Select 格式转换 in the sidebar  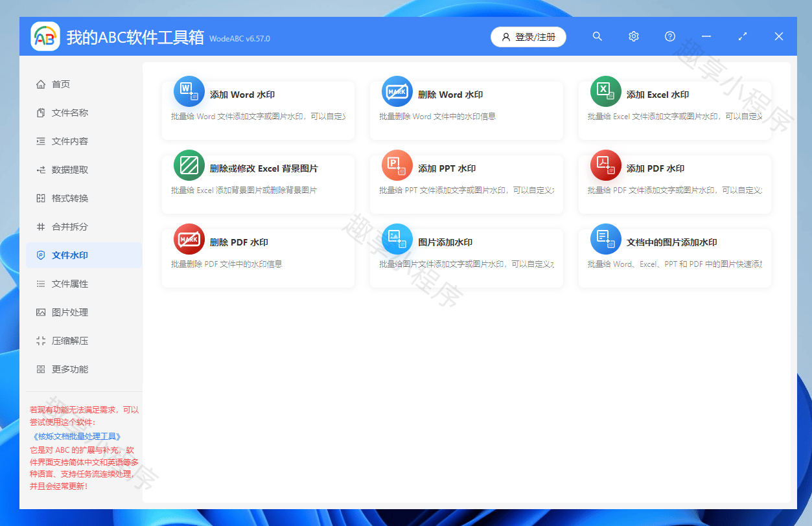click(84, 198)
